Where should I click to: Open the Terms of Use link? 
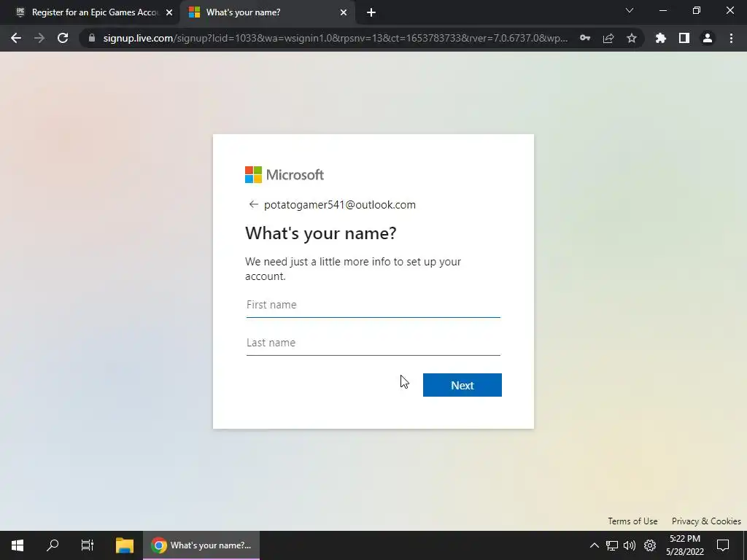(632, 521)
